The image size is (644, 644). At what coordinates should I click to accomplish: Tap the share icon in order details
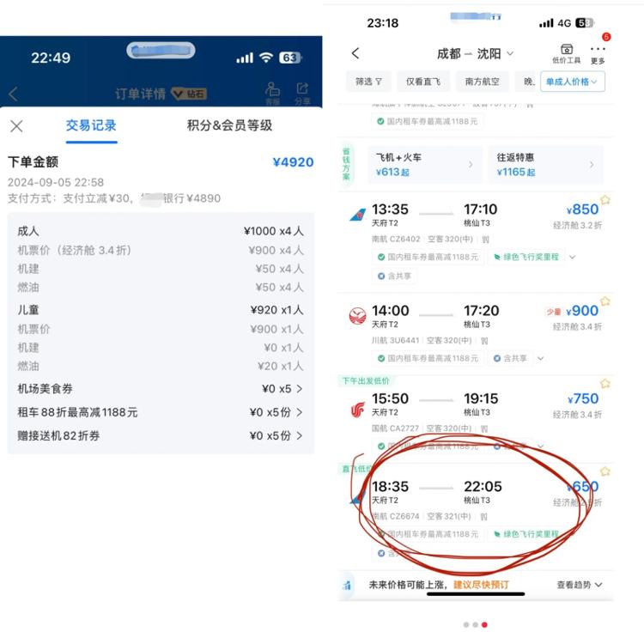pos(302,94)
